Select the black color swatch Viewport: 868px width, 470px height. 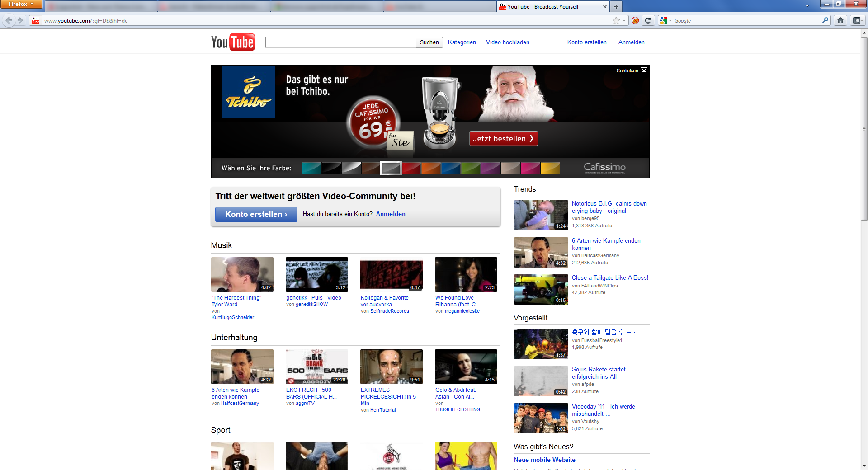[331, 168]
